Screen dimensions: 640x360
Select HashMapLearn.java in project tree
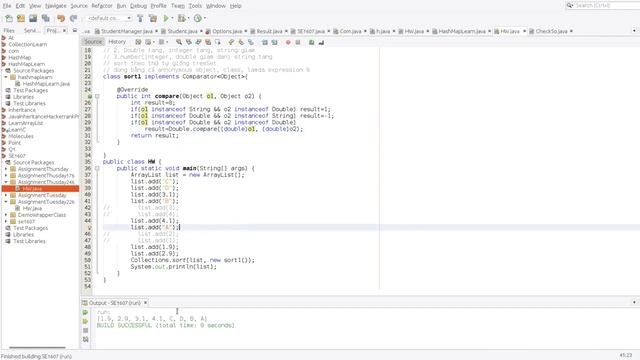click(x=46, y=84)
